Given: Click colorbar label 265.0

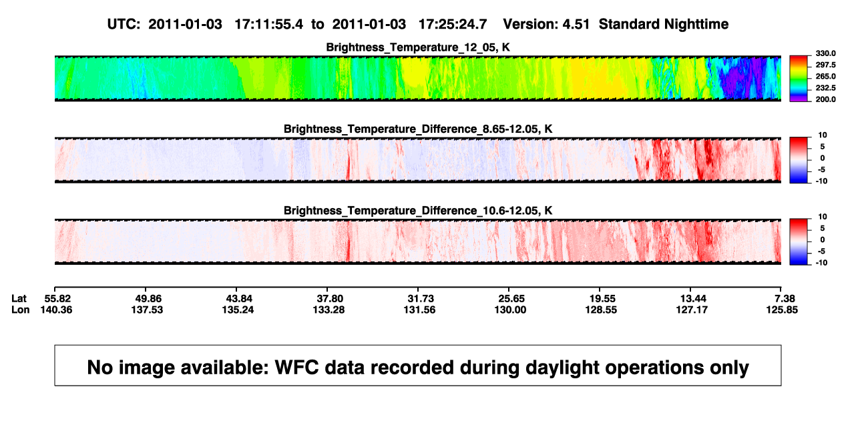Looking at the screenshot, I should [x=825, y=77].
